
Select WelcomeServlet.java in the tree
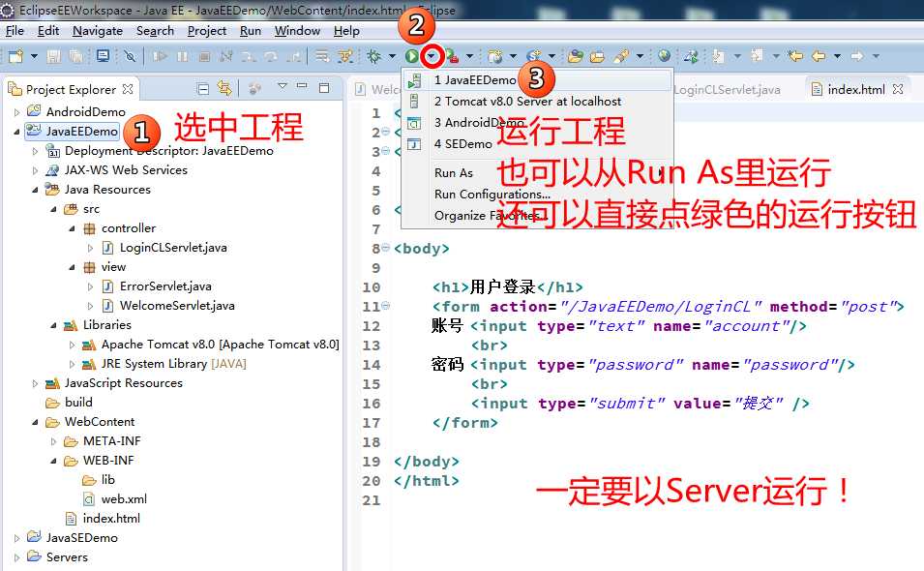177,305
